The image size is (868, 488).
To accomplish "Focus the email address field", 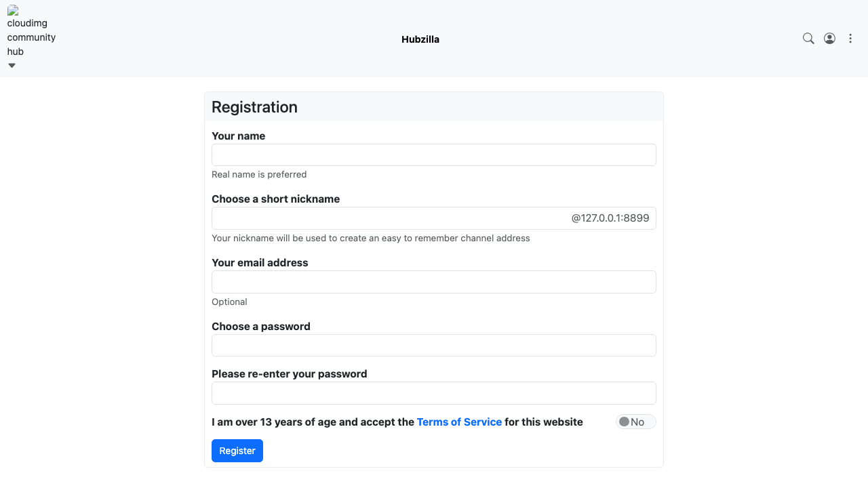I will (434, 282).
